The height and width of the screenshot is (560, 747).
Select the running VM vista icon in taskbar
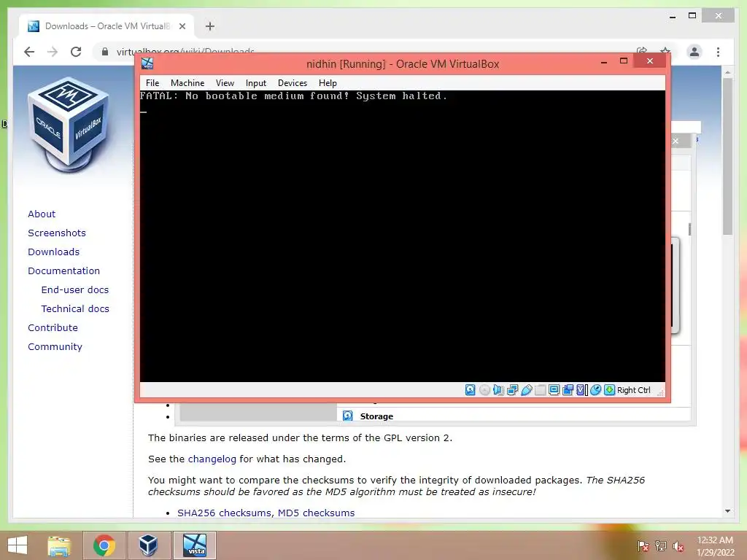point(195,545)
